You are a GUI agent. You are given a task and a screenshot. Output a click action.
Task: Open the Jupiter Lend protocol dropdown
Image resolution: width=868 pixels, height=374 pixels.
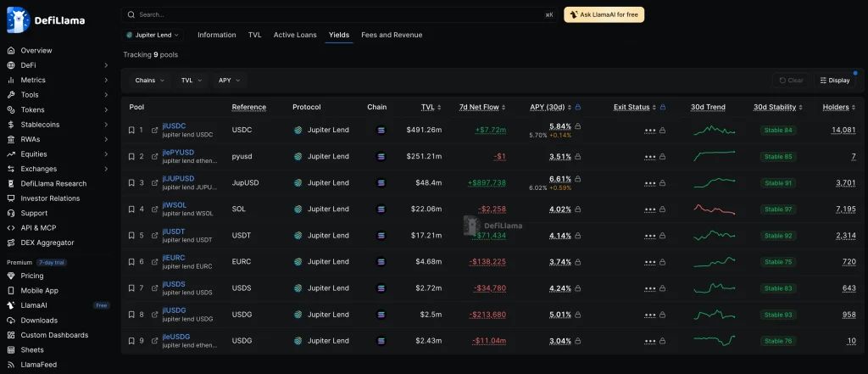(153, 35)
